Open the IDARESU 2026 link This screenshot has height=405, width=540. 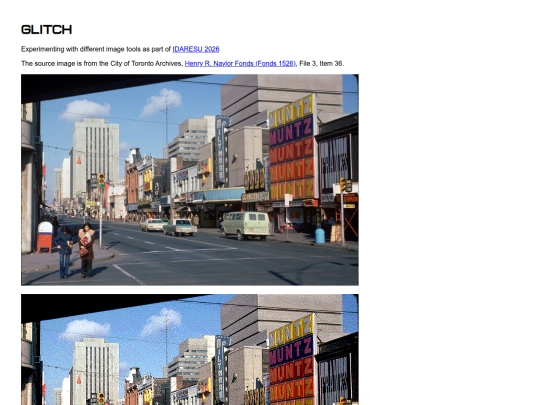(x=196, y=49)
